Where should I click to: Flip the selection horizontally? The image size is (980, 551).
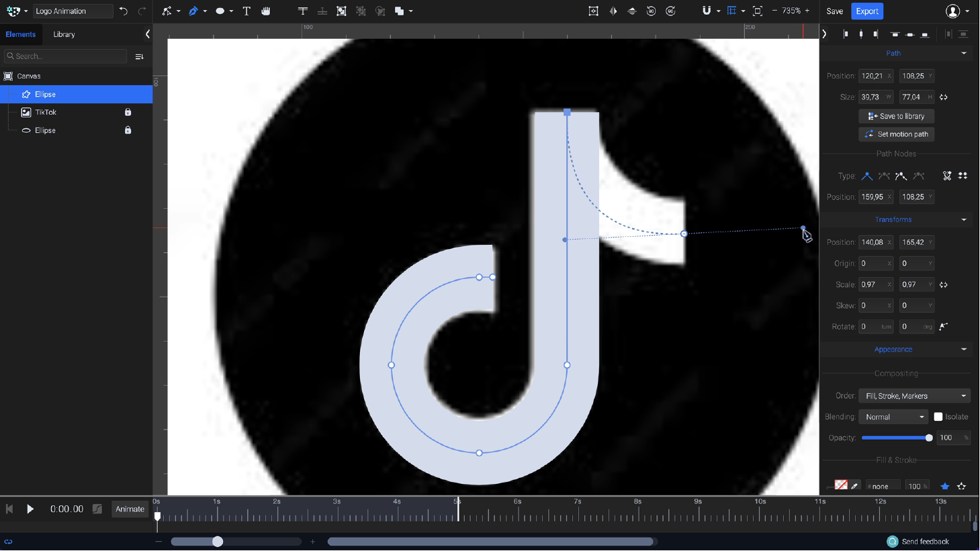tap(613, 11)
